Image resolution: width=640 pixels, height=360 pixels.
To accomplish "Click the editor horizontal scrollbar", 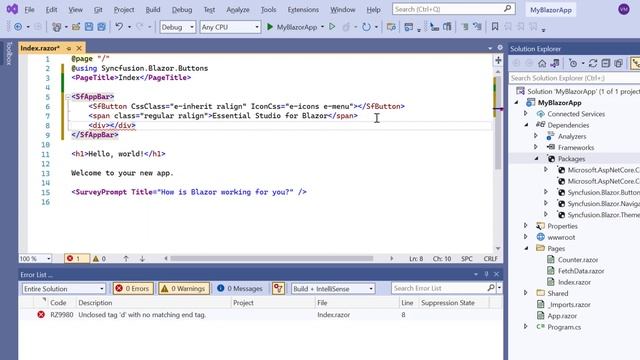I will [x=272, y=258].
